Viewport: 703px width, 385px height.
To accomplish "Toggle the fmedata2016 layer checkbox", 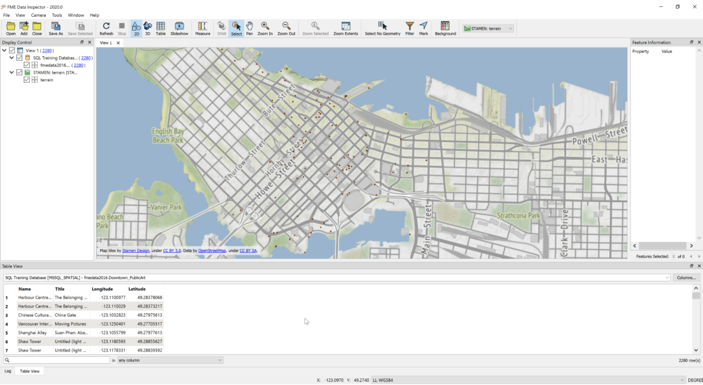I will 26,65.
